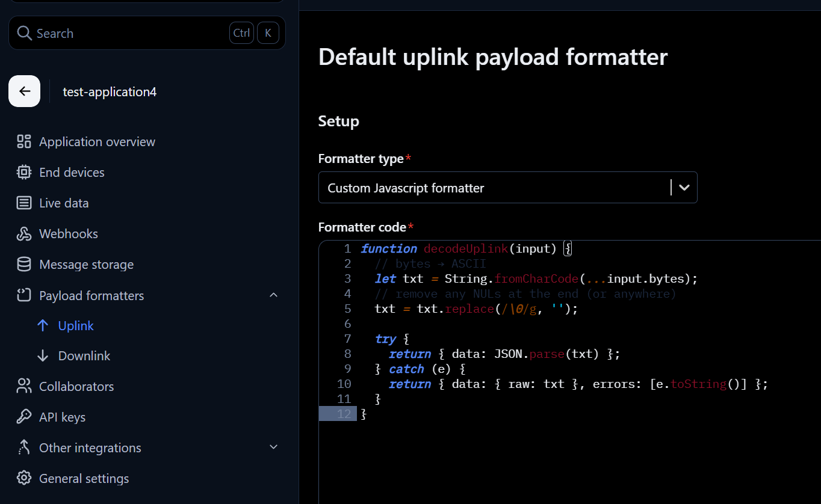821x504 pixels.
Task: Click the Webhooks icon in sidebar
Action: point(24,234)
